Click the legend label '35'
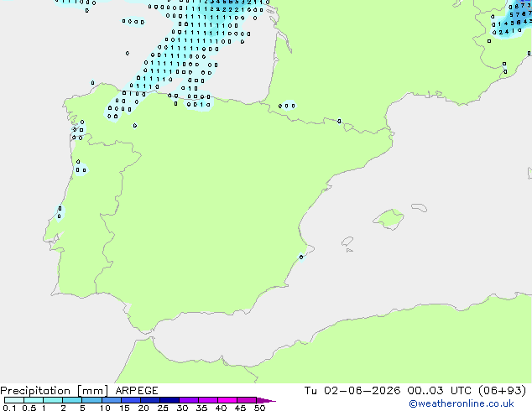Viewport: 532px width, 411px height. click(201, 408)
